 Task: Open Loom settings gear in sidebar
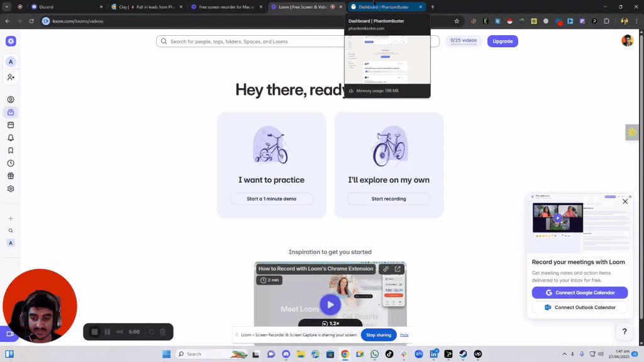[11, 189]
